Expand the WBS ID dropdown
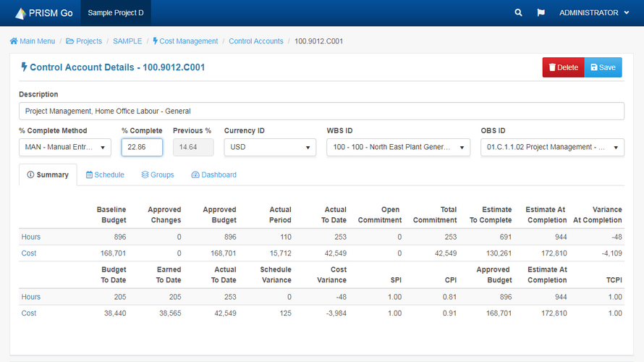Viewport: 644px width, 362px height. click(x=398, y=147)
